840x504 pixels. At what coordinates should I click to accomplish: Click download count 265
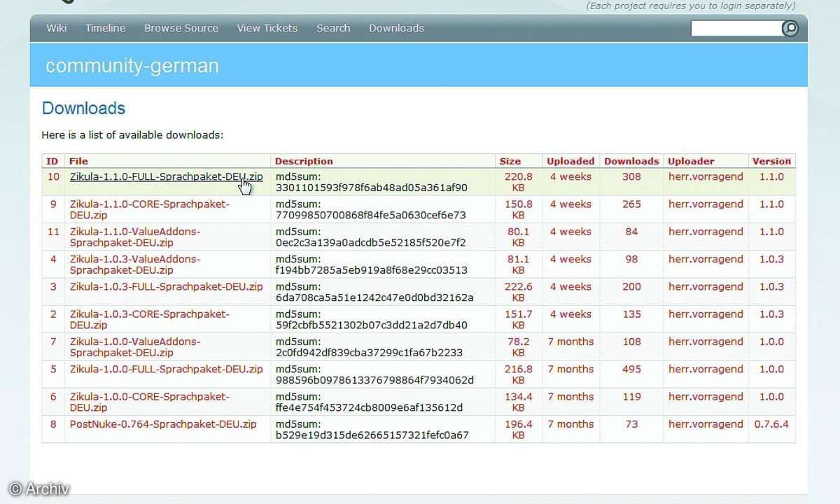pos(631,204)
